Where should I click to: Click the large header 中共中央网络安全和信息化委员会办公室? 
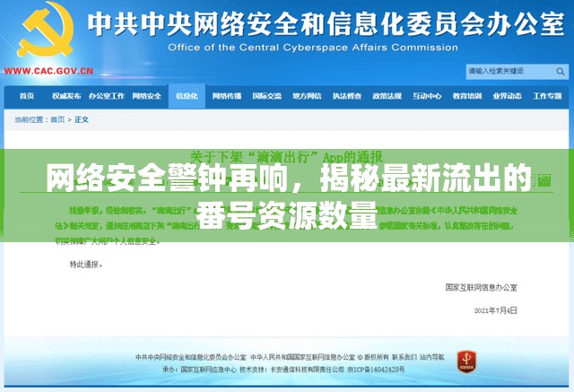pos(326,24)
